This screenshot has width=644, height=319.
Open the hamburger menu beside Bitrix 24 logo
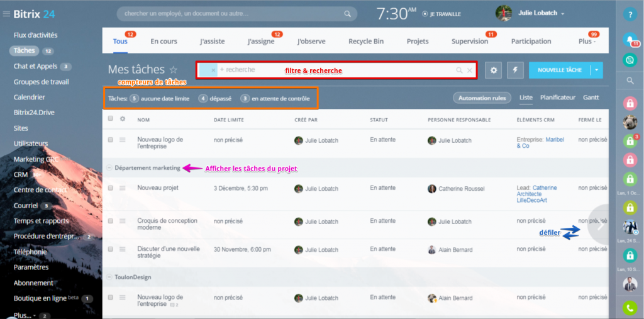[x=6, y=14]
